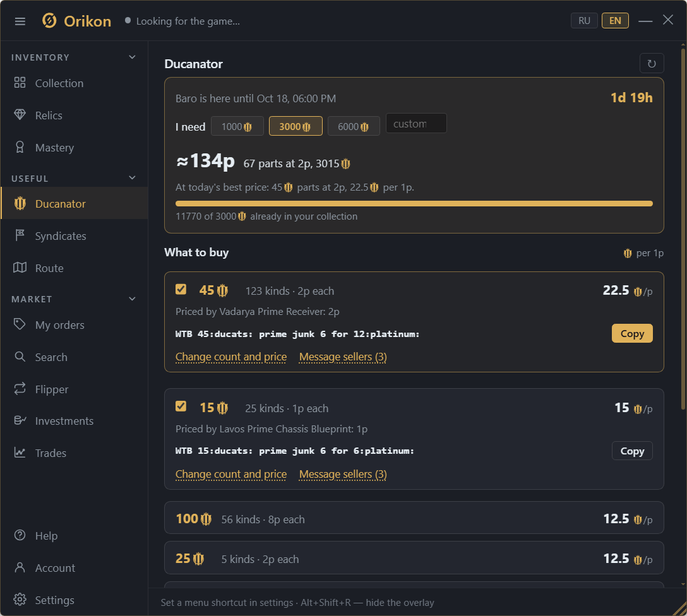This screenshot has width=687, height=616.
Task: Uncheck the 45 ducats group checkbox
Action: click(181, 290)
